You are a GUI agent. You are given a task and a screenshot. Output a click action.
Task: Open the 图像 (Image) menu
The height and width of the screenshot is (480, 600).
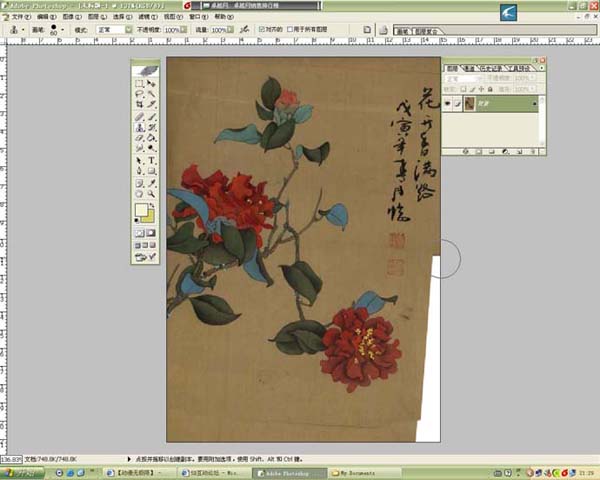[72, 17]
